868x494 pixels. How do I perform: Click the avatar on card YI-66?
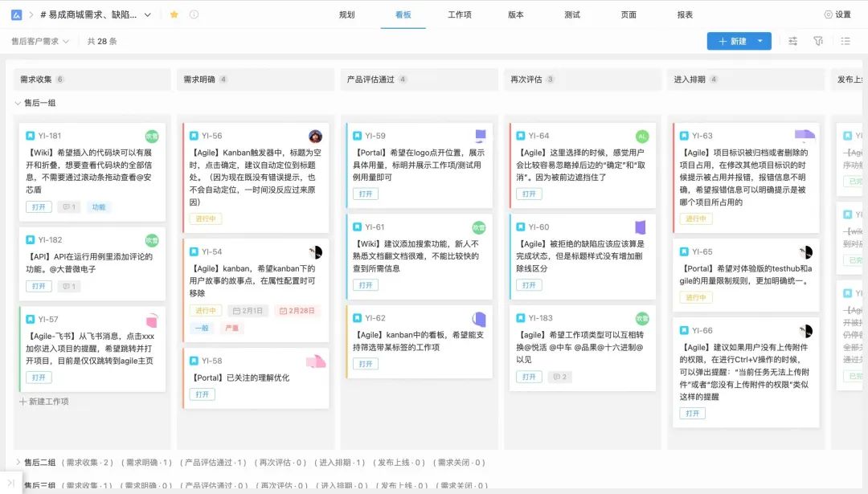coord(806,331)
